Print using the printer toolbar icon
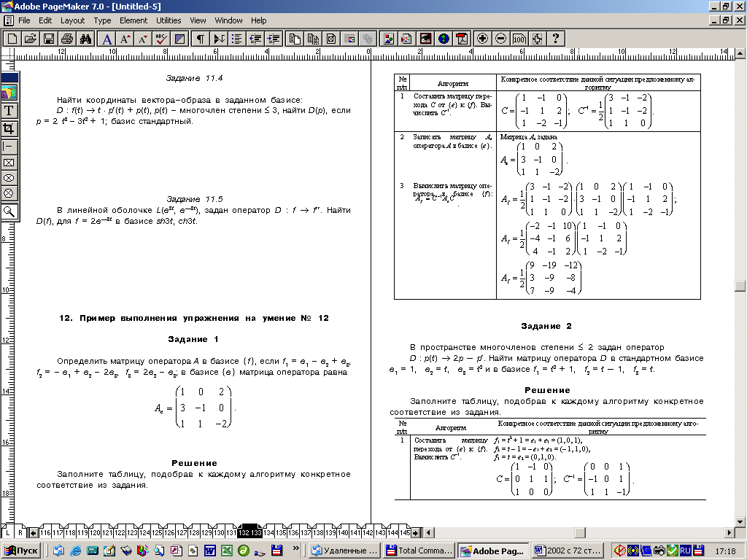Viewport: 747px width, 560px height. [x=66, y=39]
